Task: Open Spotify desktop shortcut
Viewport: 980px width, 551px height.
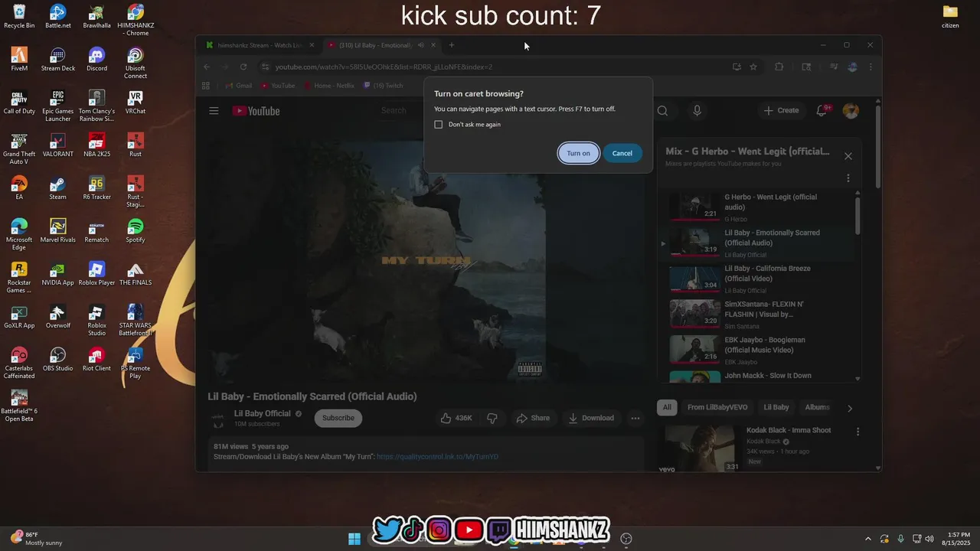Action: click(136, 231)
